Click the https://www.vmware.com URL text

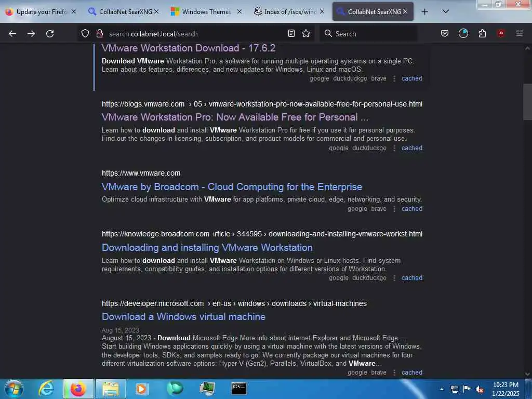(x=141, y=173)
